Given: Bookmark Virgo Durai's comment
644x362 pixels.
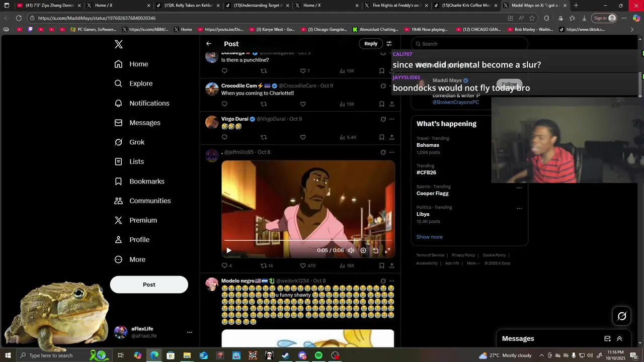Looking at the screenshot, I should point(381,137).
